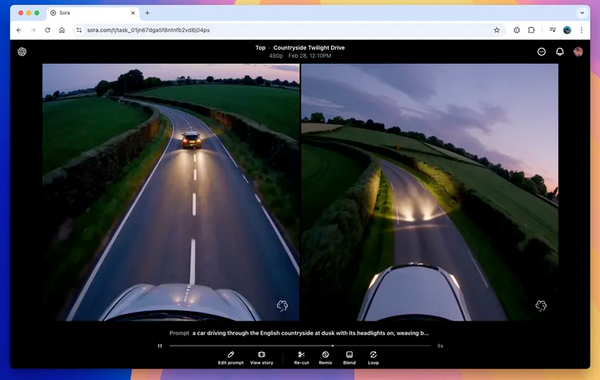
Task: Open the browser home page
Action: [62, 30]
